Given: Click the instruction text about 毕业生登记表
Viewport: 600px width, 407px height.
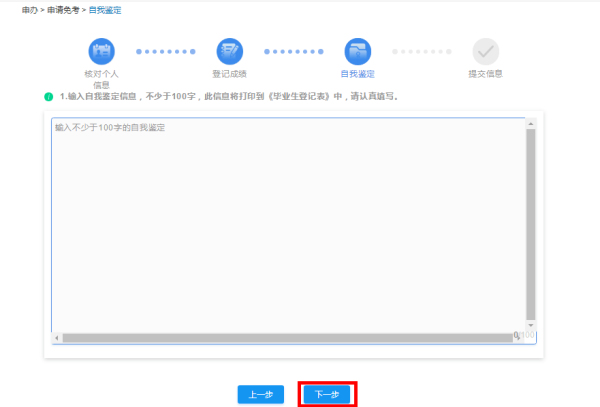Looking at the screenshot, I should click(229, 96).
